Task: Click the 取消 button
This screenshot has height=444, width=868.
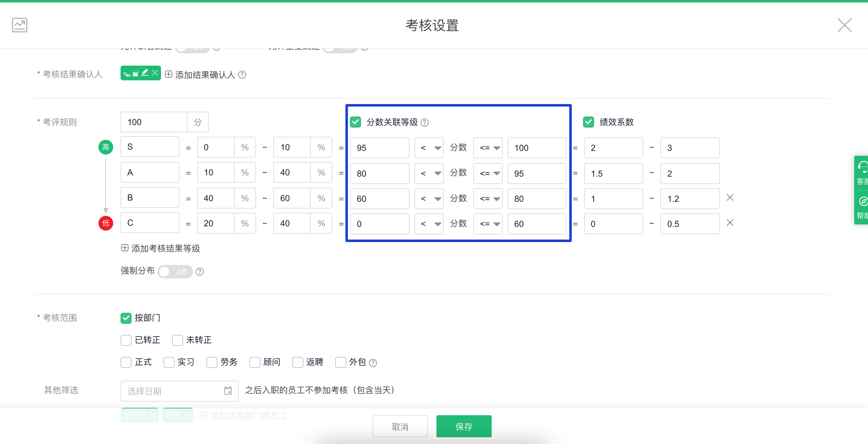Action: [x=400, y=427]
